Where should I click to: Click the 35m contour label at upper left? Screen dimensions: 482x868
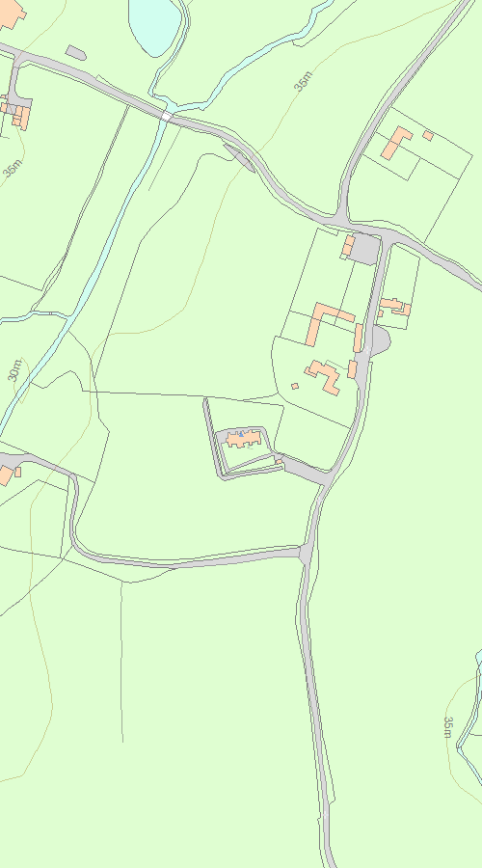(13, 168)
